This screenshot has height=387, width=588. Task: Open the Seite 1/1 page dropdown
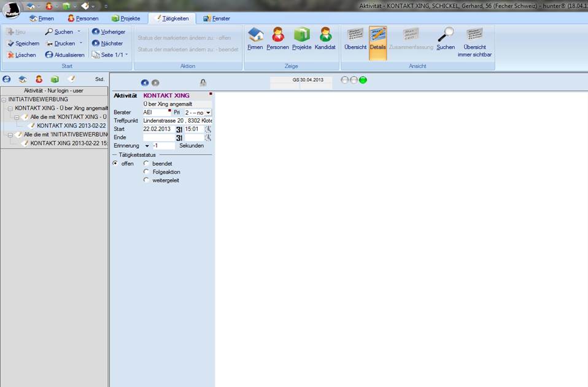pyautogui.click(x=110, y=55)
